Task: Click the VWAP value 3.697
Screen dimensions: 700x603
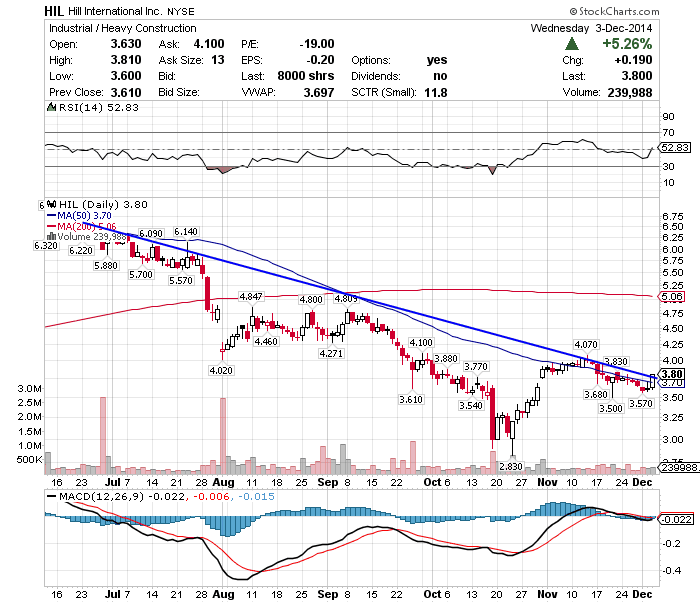Action: pos(319,92)
